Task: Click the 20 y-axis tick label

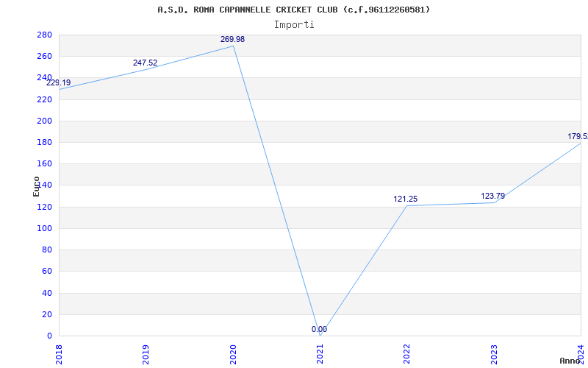Action: (47, 314)
